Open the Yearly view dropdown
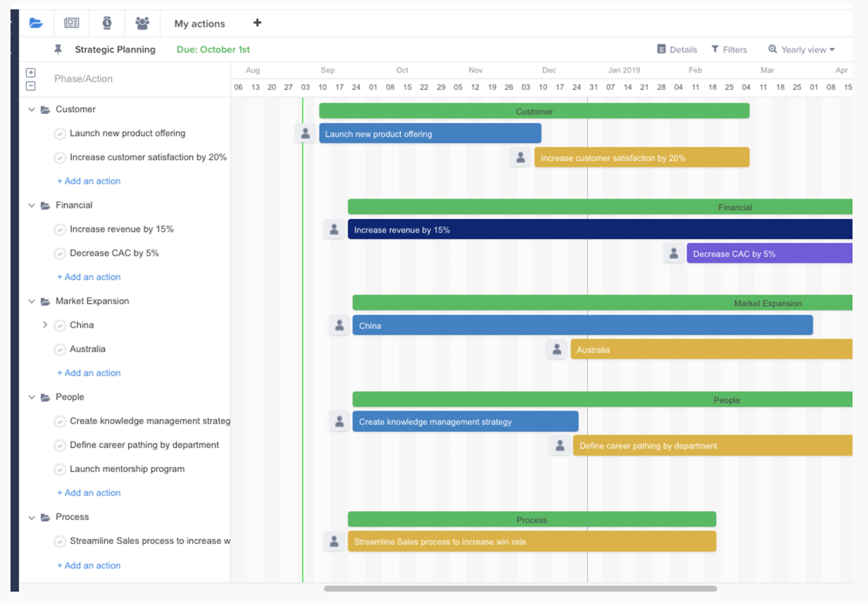 click(x=802, y=50)
